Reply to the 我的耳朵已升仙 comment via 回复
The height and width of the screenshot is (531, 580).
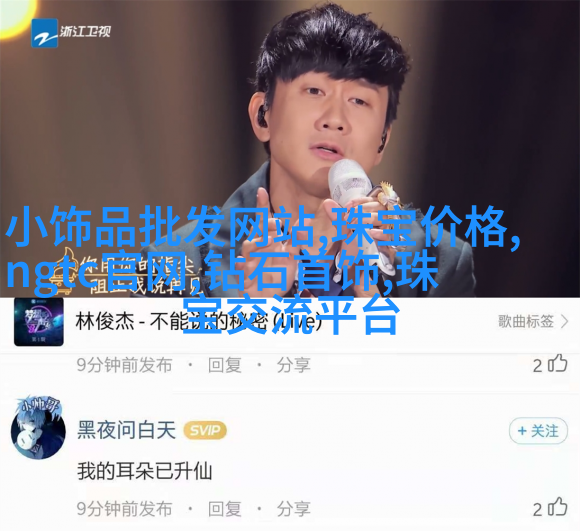pos(225,509)
